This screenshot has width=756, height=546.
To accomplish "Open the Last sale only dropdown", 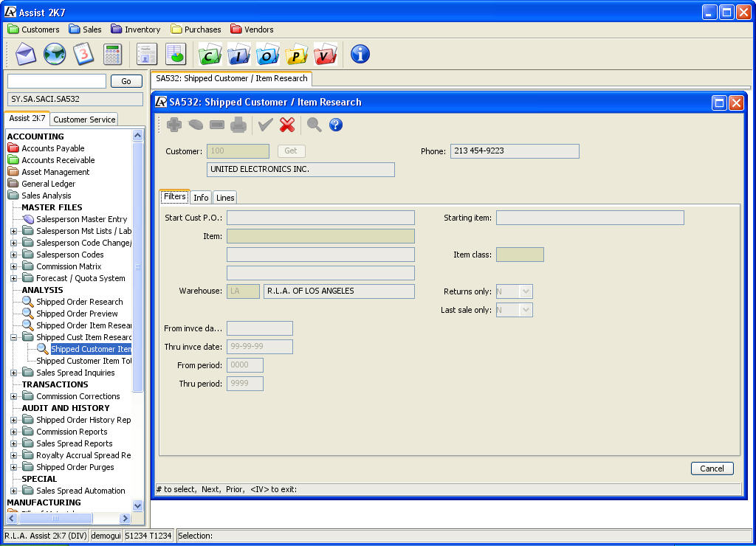I will coord(526,310).
